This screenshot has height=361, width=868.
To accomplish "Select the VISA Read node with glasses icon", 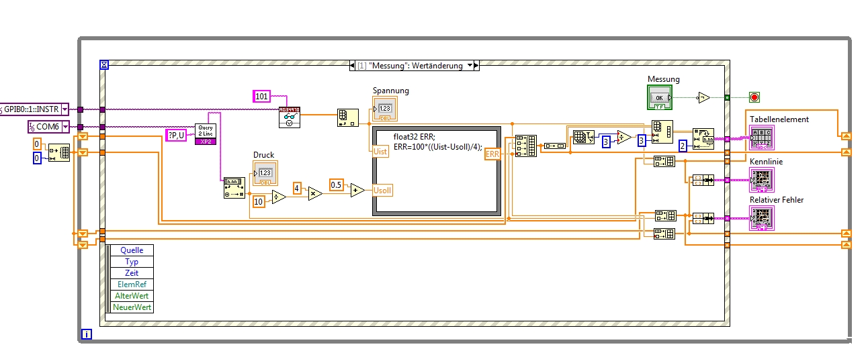I will click(290, 117).
